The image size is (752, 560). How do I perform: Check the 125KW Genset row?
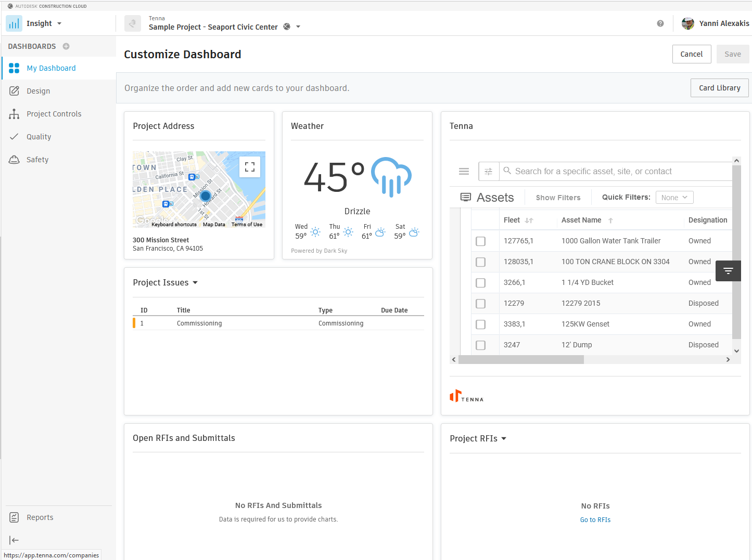[481, 324]
